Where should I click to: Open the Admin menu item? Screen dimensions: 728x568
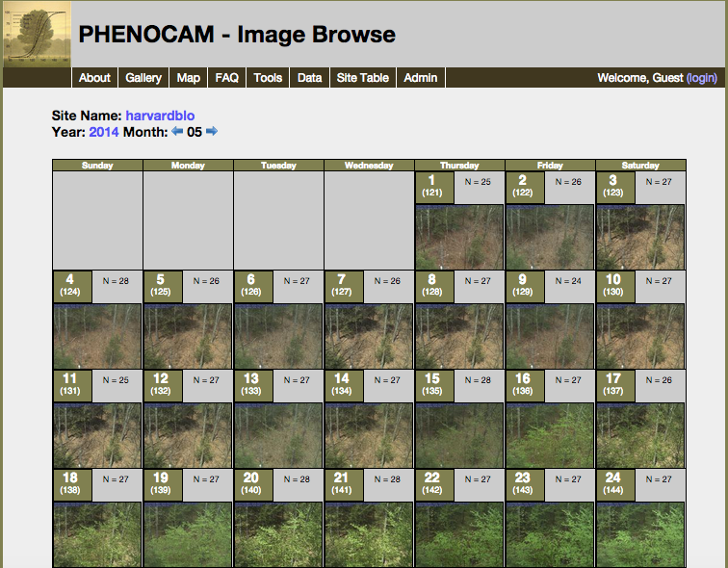tap(421, 77)
